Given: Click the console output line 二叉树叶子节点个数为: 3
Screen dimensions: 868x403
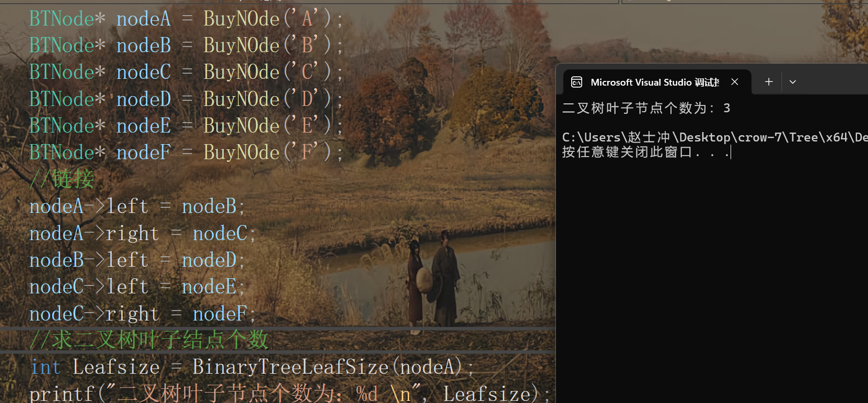Looking at the screenshot, I should (646, 108).
